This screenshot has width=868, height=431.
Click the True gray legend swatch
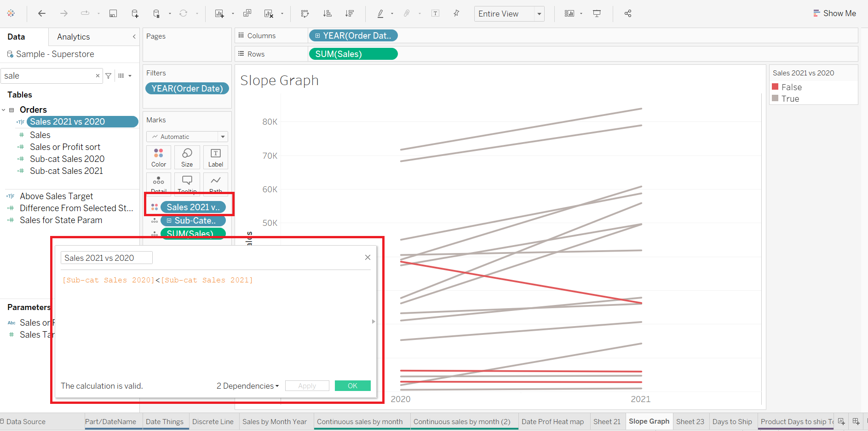775,98
